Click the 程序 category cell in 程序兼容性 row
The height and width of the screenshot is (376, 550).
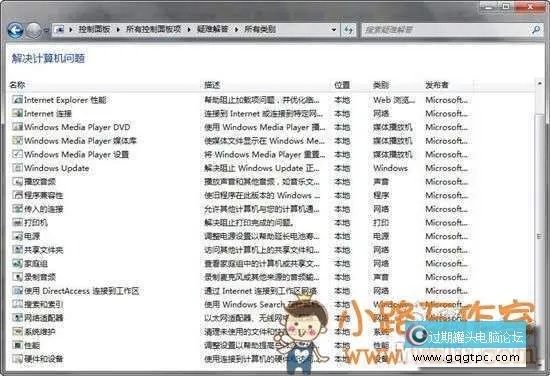[381, 195]
